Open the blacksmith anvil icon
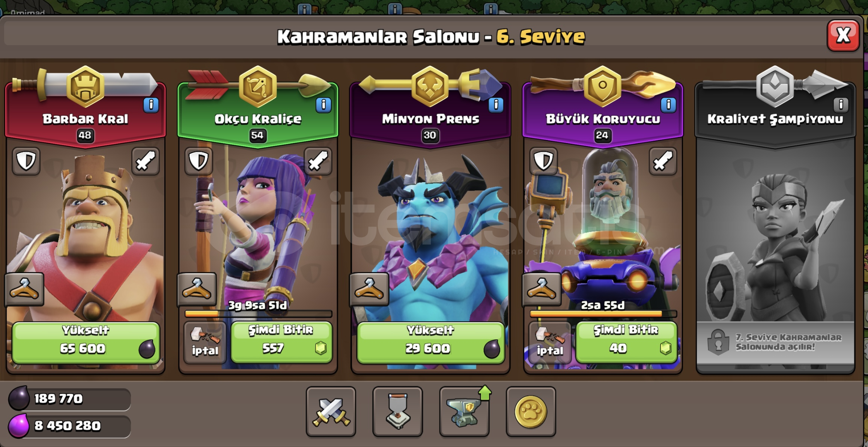The width and height of the screenshot is (868, 447). [x=465, y=412]
